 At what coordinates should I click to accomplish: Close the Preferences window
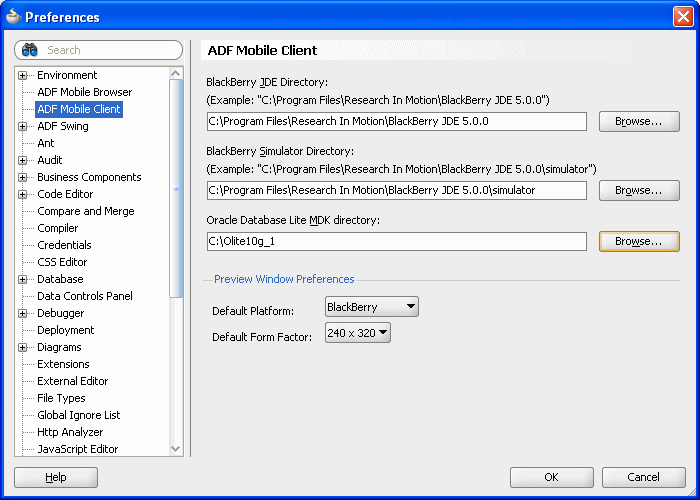[683, 17]
